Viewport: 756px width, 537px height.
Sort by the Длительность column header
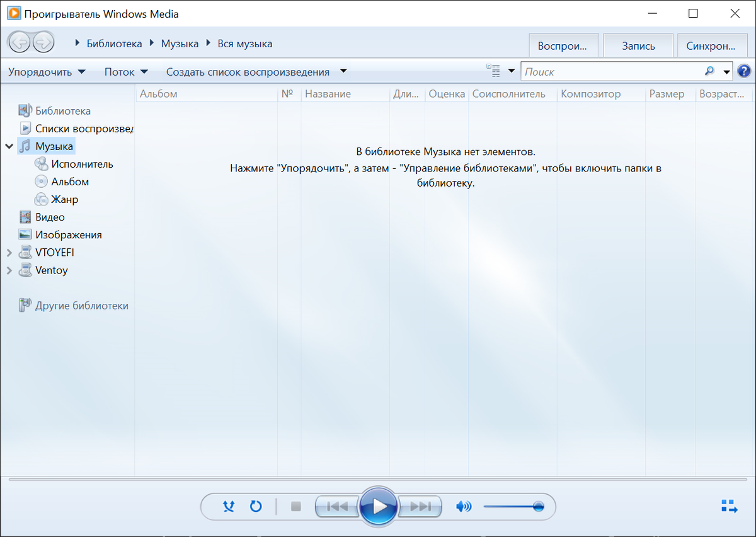407,94
